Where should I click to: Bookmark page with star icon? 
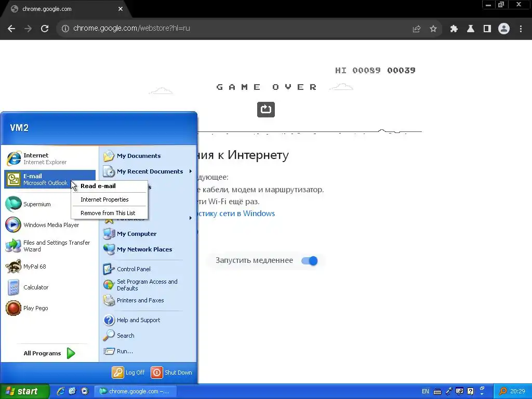click(433, 29)
